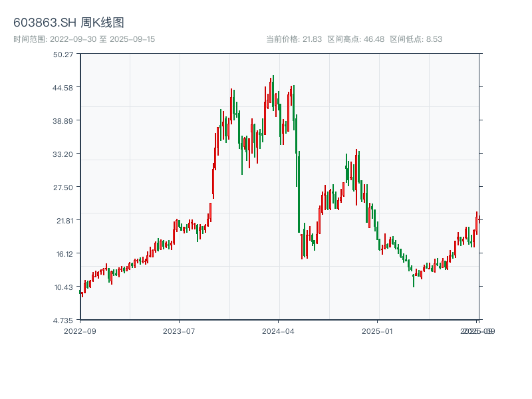Click x-axis label 2025-01
This screenshot has height=399, width=532.
click(x=377, y=331)
